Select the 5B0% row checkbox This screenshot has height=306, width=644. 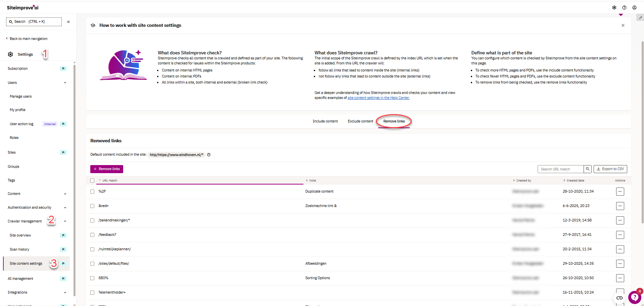(x=92, y=278)
